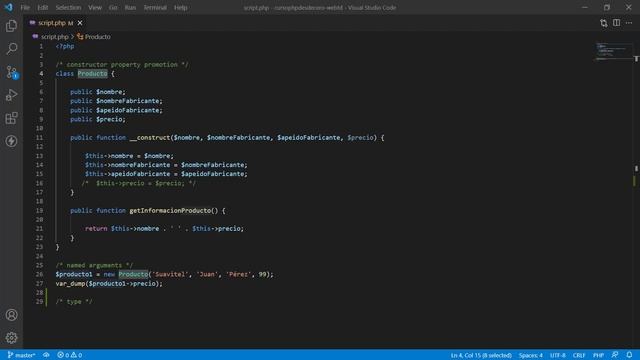Click Ln 4, Col 15 cursor position
640x360 pixels.
pyautogui.click(x=481, y=355)
